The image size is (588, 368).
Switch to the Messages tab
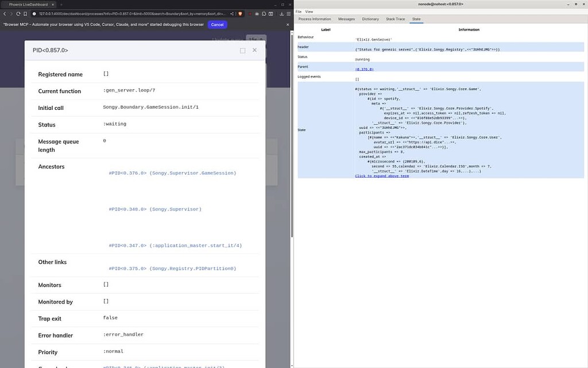click(347, 18)
